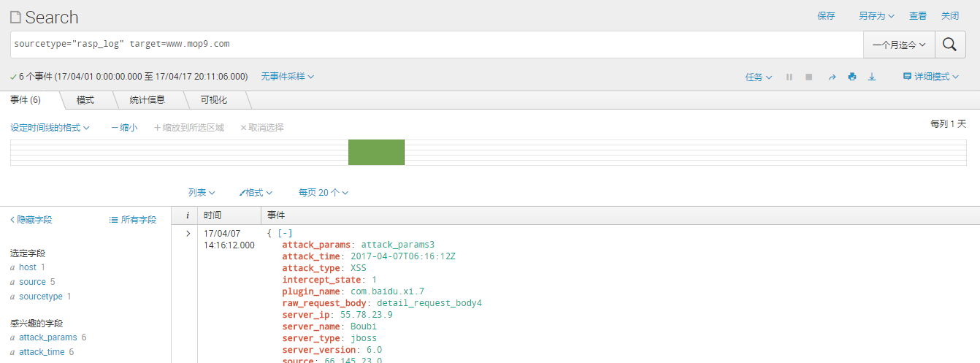Image resolution: width=980 pixels, height=363 pixels.
Task: Open the 任务 dropdown menu
Action: [x=758, y=77]
